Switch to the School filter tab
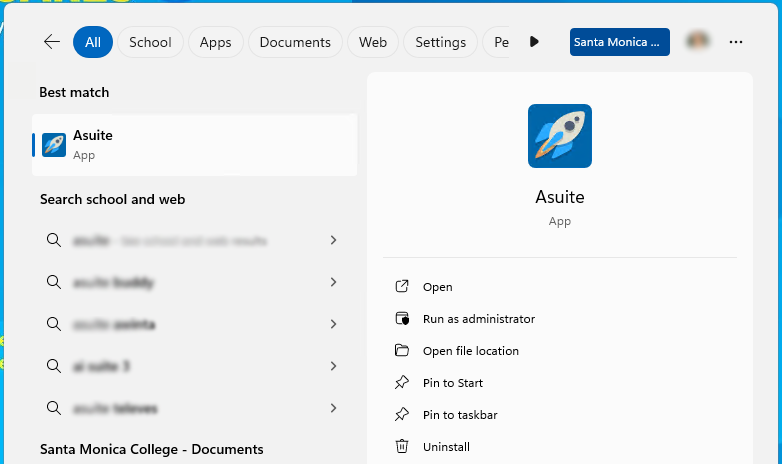Image resolution: width=782 pixels, height=464 pixels. (x=150, y=42)
